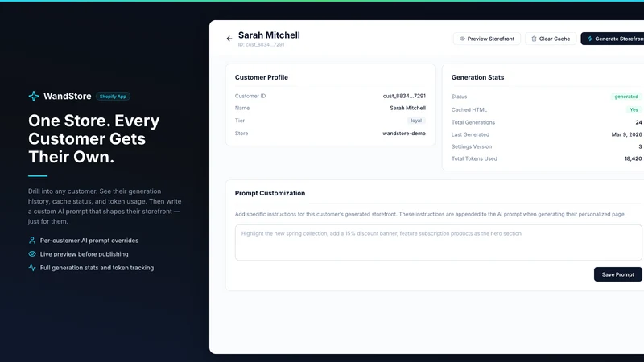
Task: Click the activity icon beside Full generation stats
Action: pyautogui.click(x=32, y=268)
